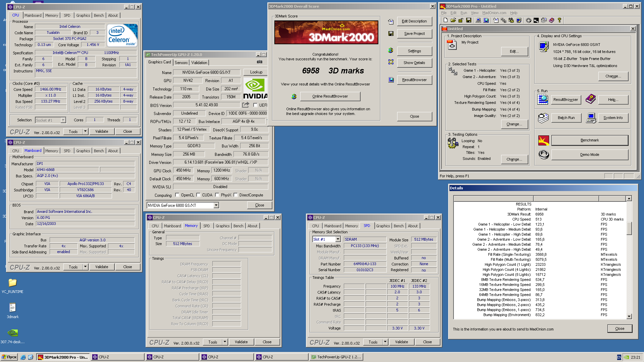The image size is (644, 362).
Task: Click down arrow on Details scrollbar
Action: coord(629,316)
